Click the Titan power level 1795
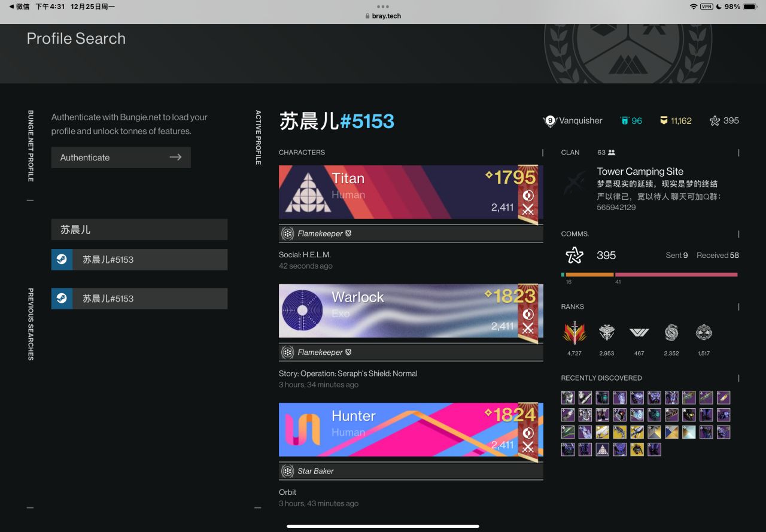Viewport: 766px width, 532px height. click(x=510, y=177)
